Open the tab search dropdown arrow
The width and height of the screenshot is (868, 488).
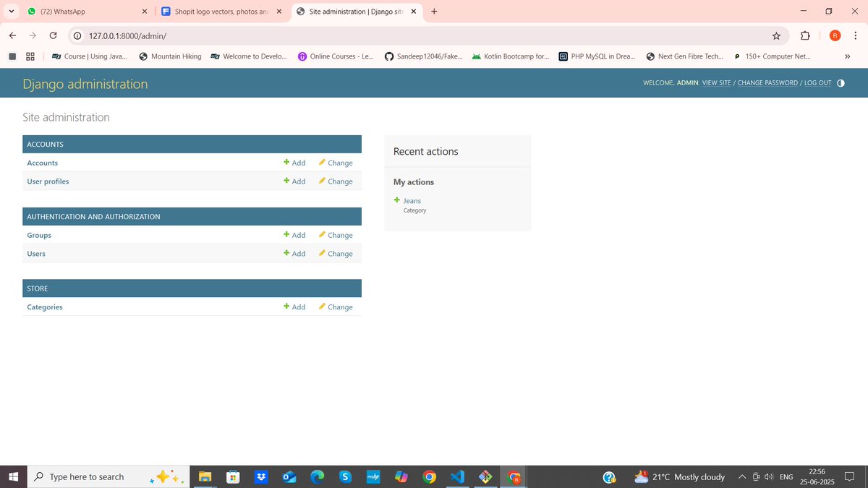click(x=12, y=12)
